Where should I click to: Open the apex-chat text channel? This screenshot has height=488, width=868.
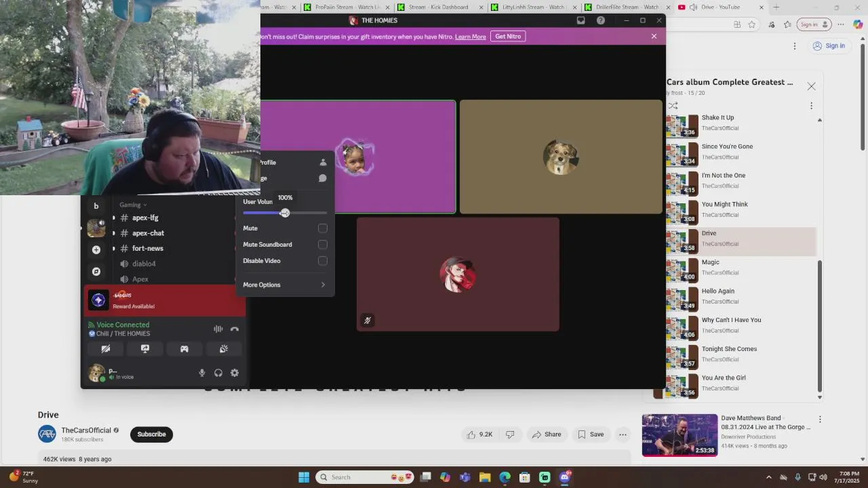point(148,233)
